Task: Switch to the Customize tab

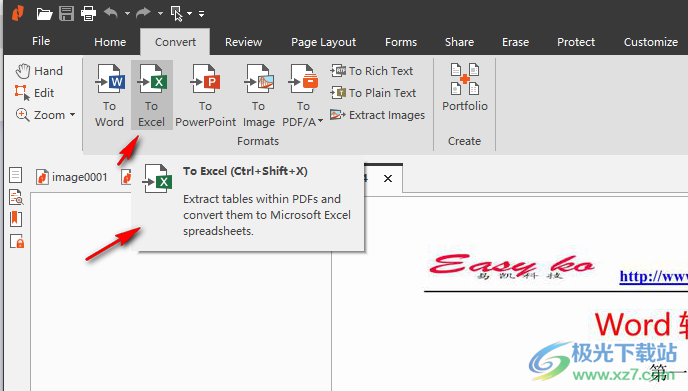Action: [651, 42]
